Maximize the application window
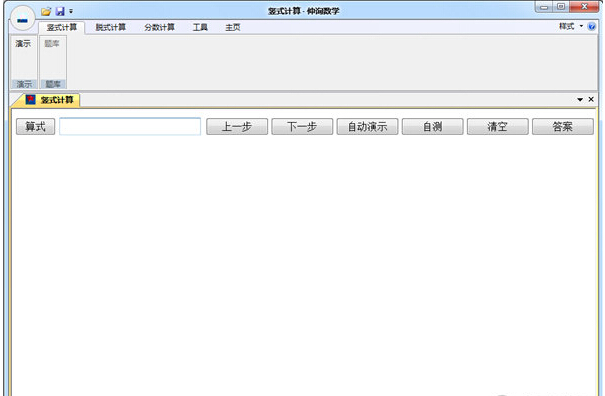 tap(561, 7)
